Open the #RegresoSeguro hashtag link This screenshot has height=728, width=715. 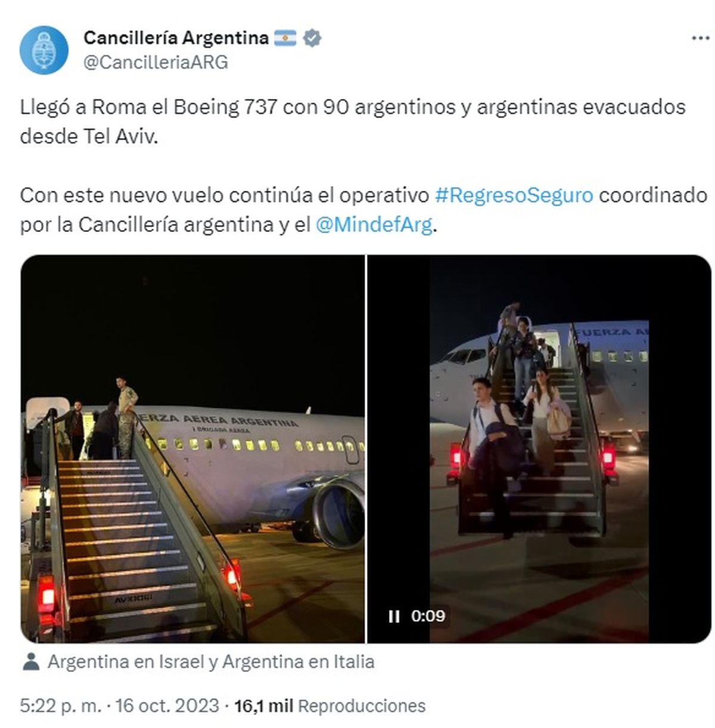514,195
